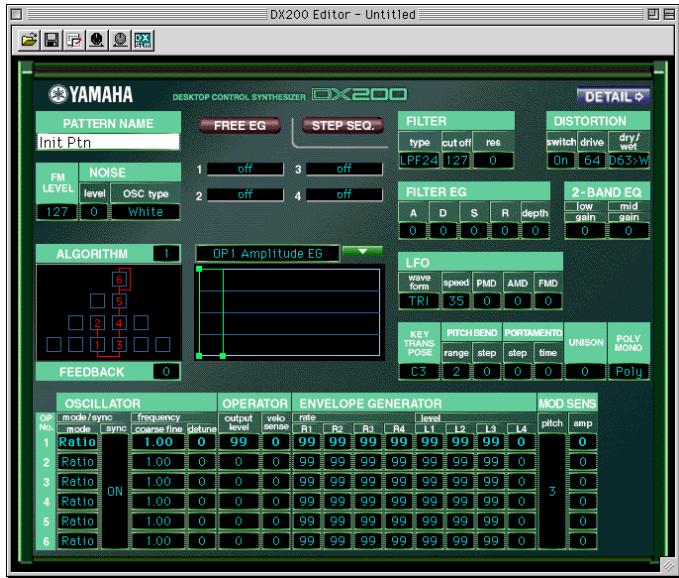Toggle the oscillator sync ON column
This screenshot has width=679, height=578.
115,491
